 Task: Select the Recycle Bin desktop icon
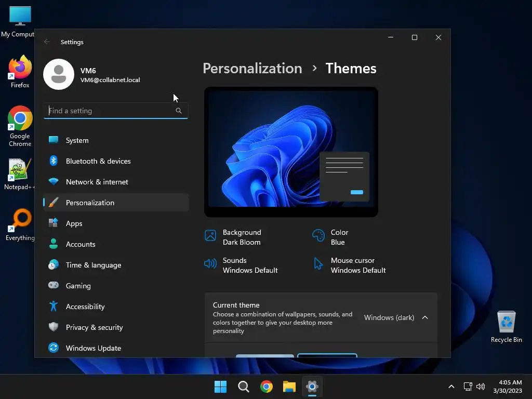coord(506,326)
